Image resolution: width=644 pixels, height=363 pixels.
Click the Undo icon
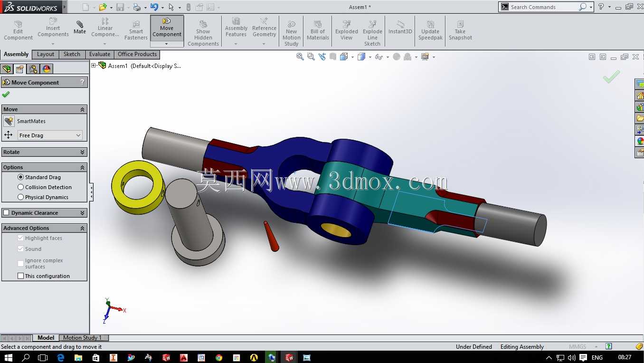pos(154,7)
